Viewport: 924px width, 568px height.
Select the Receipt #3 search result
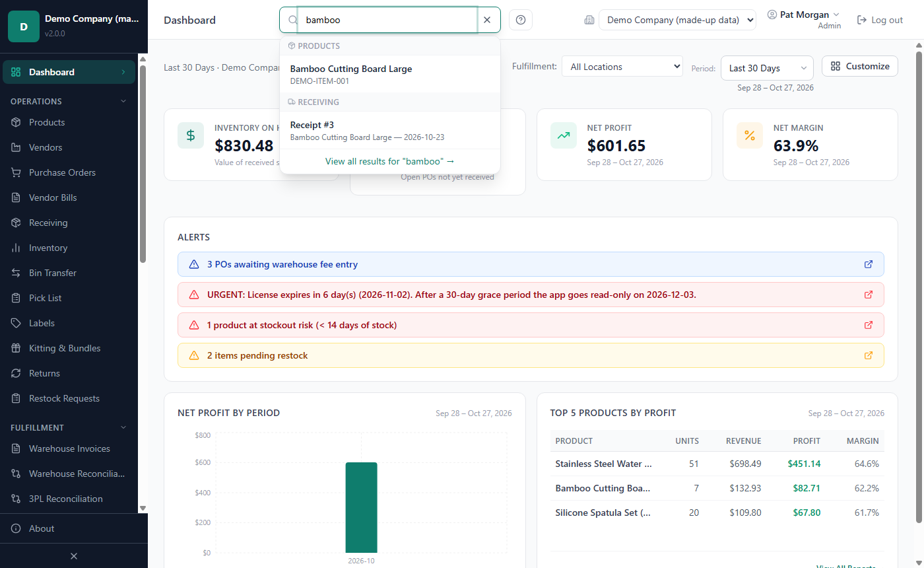[390, 130]
